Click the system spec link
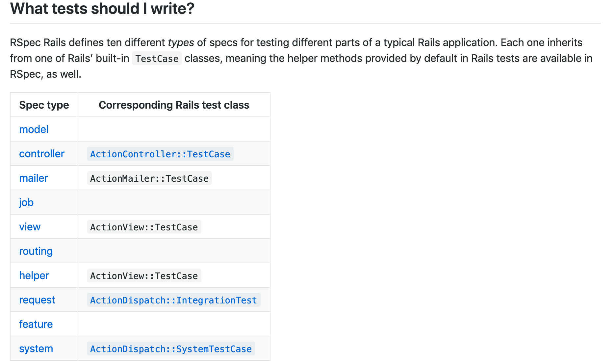Screen dimensions: 614x364 36,349
